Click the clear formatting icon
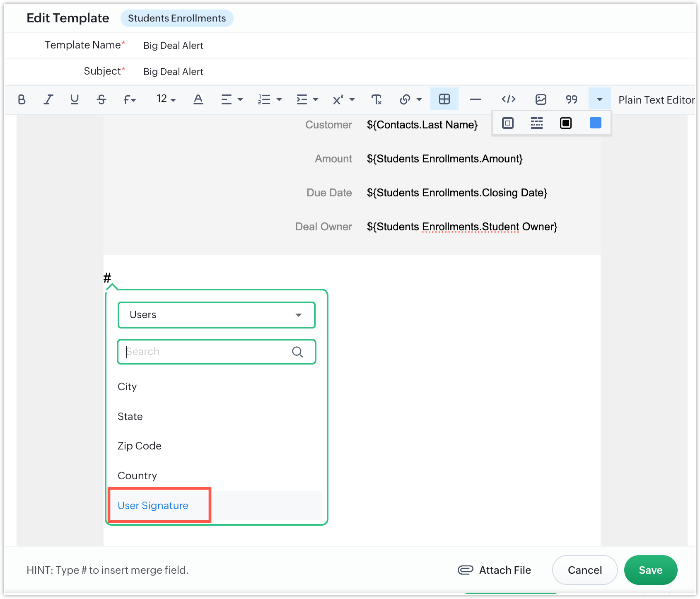 coord(376,99)
